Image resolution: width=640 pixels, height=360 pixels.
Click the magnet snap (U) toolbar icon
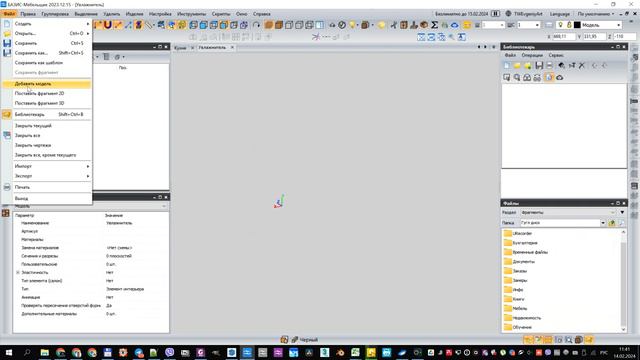[107, 25]
